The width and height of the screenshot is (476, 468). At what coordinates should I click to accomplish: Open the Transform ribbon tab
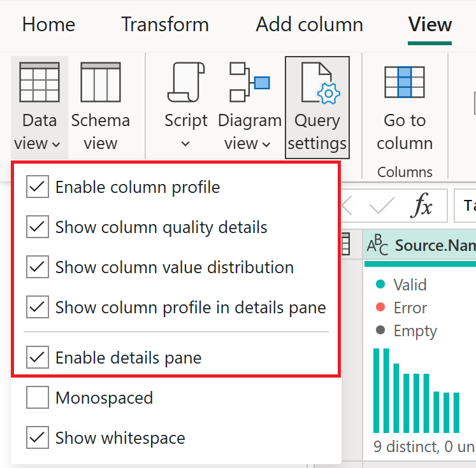pyautogui.click(x=165, y=25)
